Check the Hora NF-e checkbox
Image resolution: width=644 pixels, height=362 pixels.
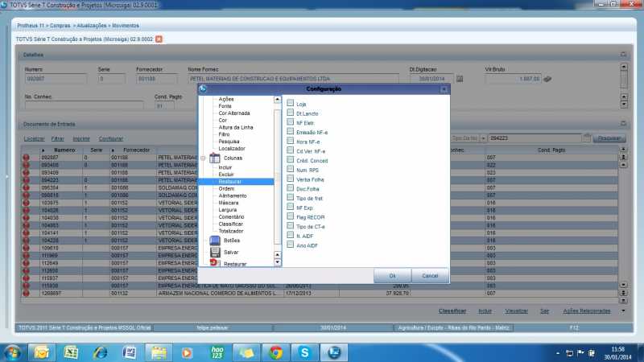click(x=291, y=141)
